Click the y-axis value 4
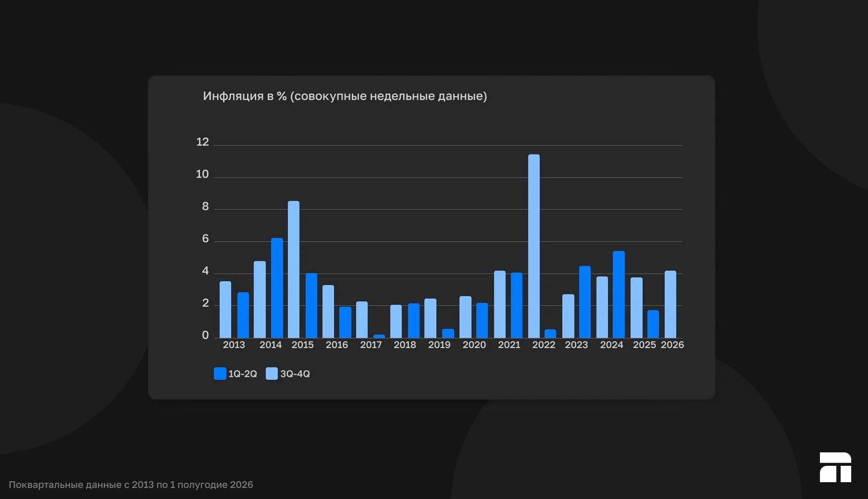Viewport: 868px width, 499px height. click(x=205, y=271)
